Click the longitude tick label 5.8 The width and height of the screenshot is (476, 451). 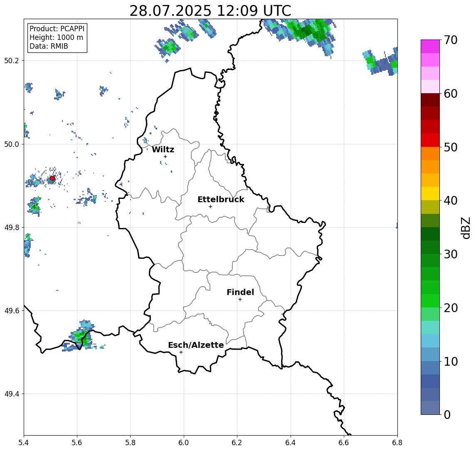[x=130, y=443]
